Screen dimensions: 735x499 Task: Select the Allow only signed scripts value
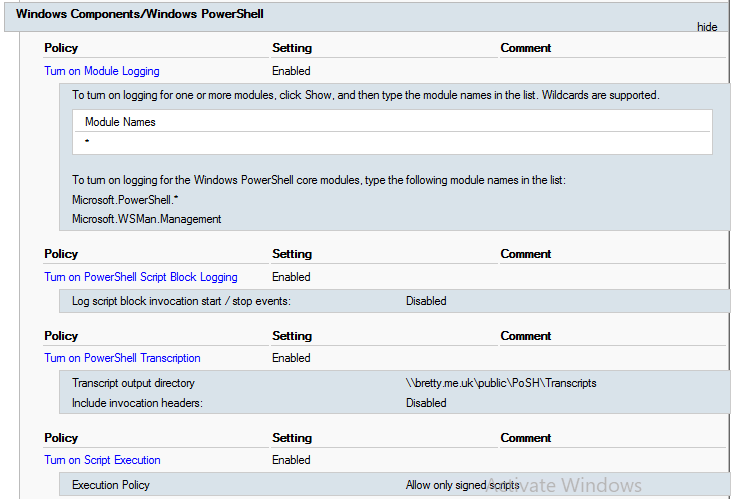click(x=462, y=485)
